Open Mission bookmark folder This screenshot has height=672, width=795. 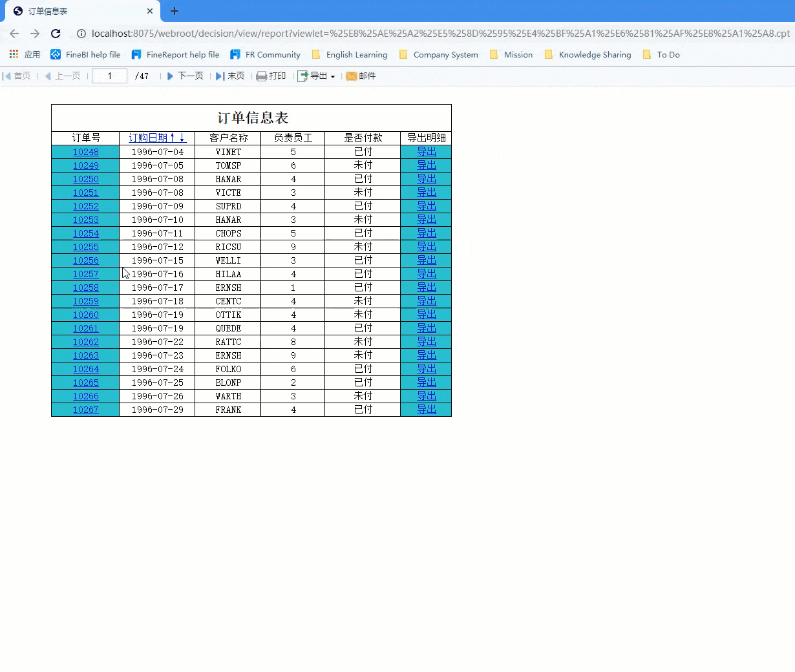tap(511, 54)
